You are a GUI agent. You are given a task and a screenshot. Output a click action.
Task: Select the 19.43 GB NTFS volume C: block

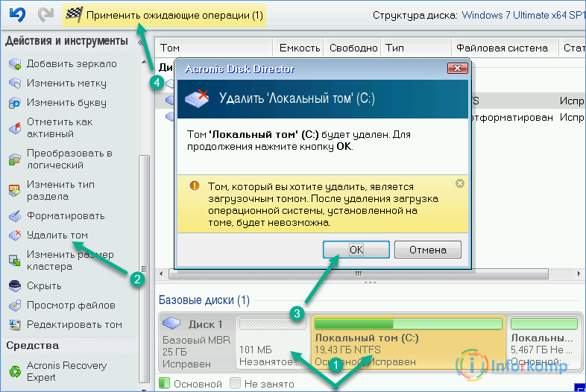(x=408, y=343)
